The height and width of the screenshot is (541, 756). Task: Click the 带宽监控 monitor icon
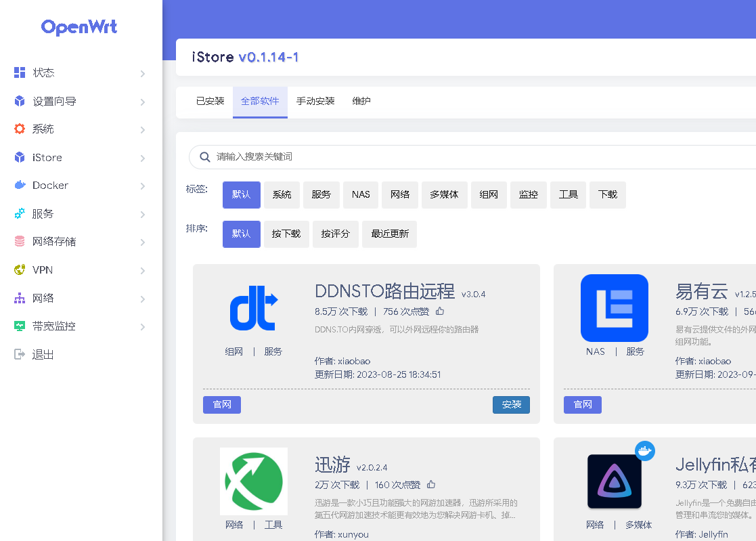(20, 326)
